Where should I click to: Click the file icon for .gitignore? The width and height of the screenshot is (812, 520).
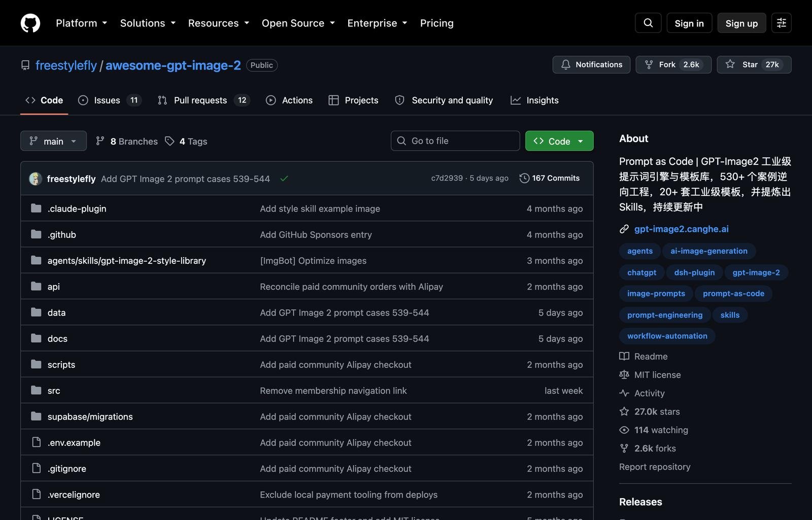coord(36,468)
